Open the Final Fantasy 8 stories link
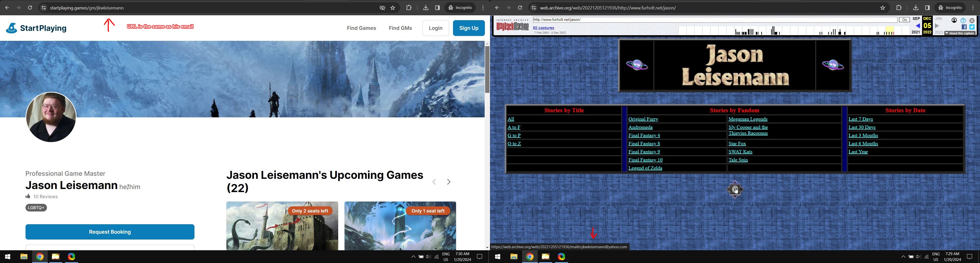Image resolution: width=980 pixels, height=263 pixels. click(x=644, y=144)
